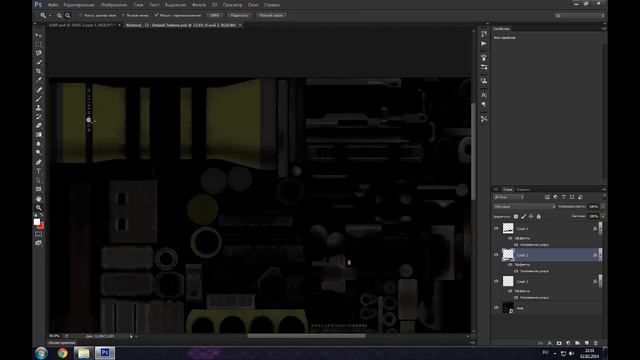Open the Файл menu

[53, 5]
